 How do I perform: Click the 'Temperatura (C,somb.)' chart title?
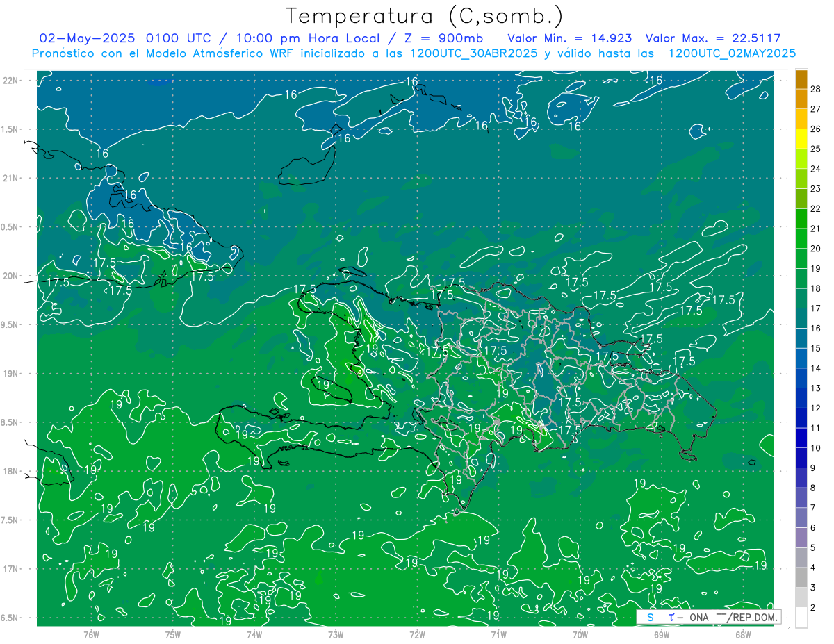click(425, 16)
